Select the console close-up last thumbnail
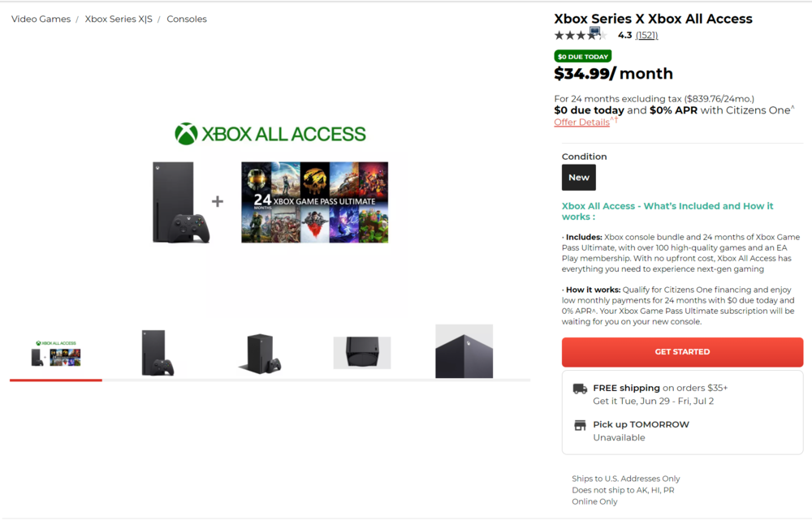This screenshot has height=520, width=812. click(464, 352)
